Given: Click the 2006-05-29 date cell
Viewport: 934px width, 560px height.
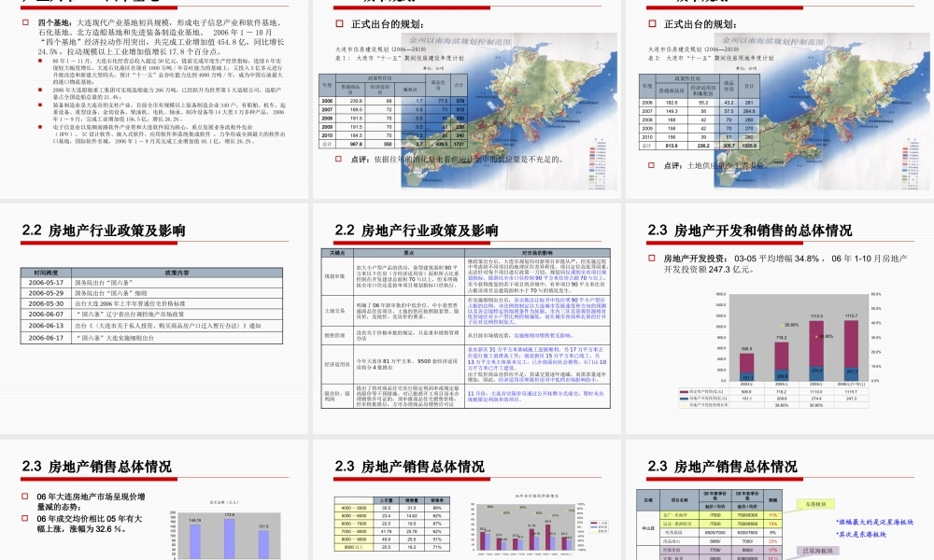Looking at the screenshot, I should (x=46, y=293).
